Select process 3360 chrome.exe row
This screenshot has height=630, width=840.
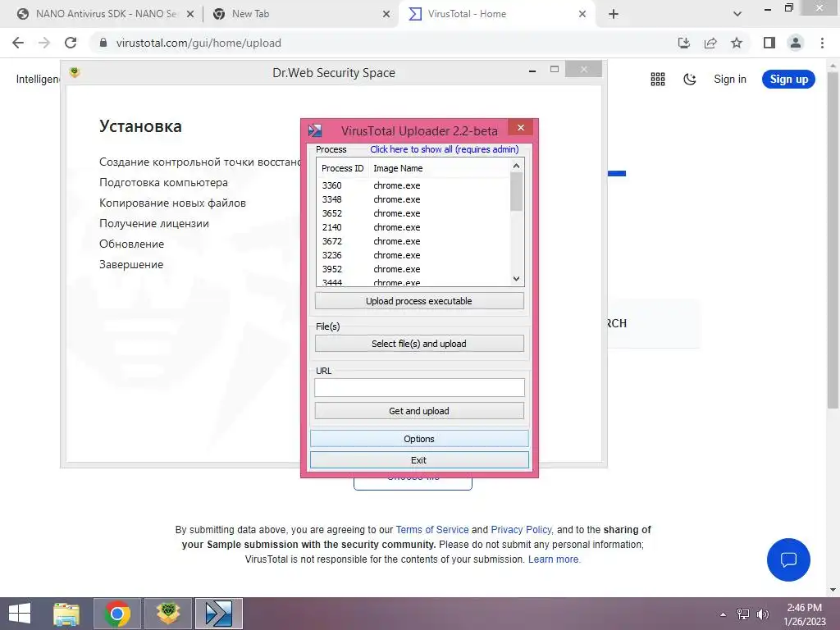pos(413,185)
